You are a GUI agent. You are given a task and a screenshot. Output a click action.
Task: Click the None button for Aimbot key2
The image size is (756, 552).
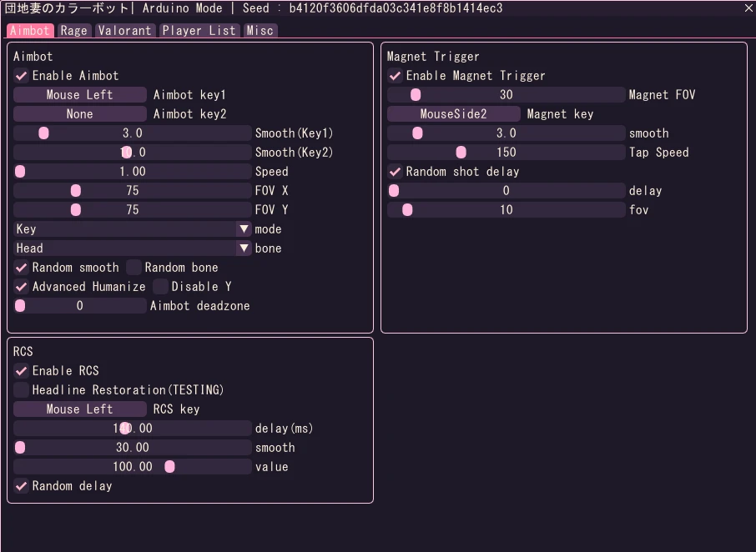coord(80,114)
